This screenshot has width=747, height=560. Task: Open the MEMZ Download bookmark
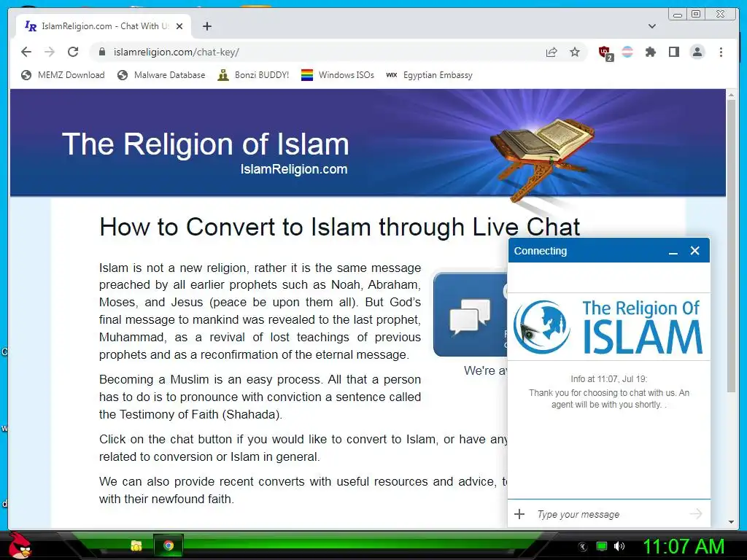pos(63,75)
